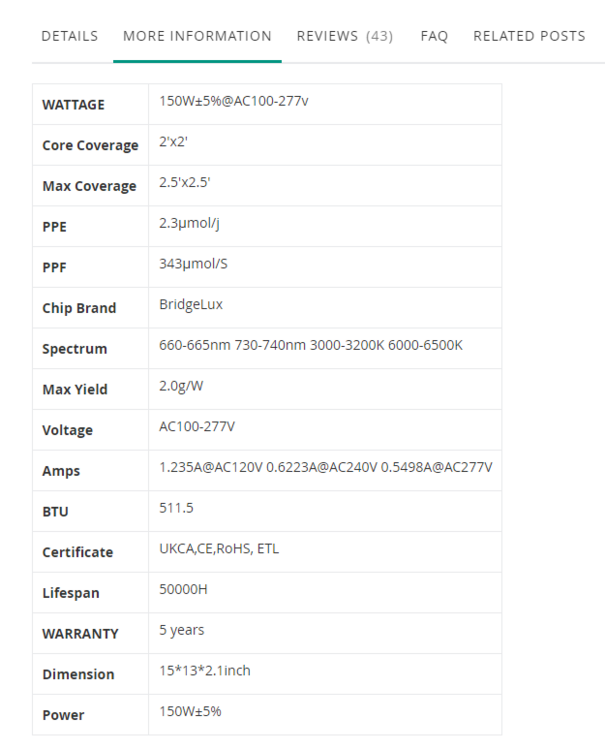The height and width of the screenshot is (750, 605).
Task: Select the More Information tab
Action: pyautogui.click(x=197, y=36)
